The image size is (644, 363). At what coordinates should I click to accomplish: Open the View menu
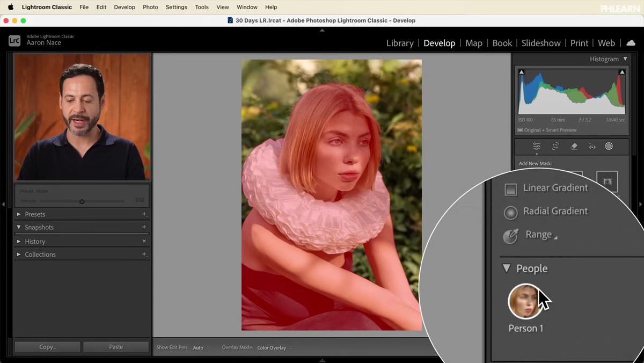point(223,7)
